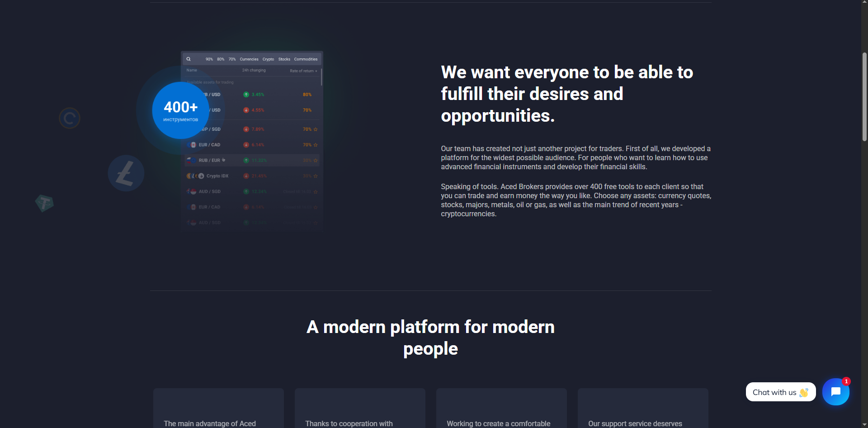Open card starting 'Our support service deserves'
This screenshot has width=868, height=428.
click(643, 408)
